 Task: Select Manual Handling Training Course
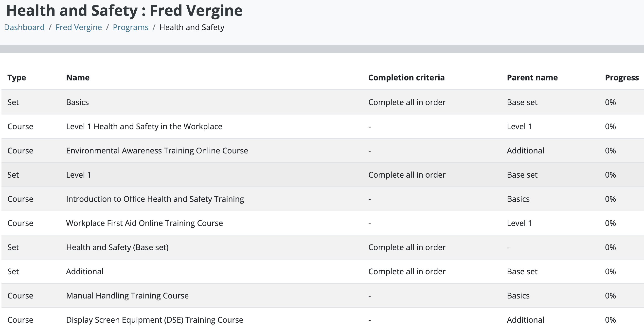point(127,296)
